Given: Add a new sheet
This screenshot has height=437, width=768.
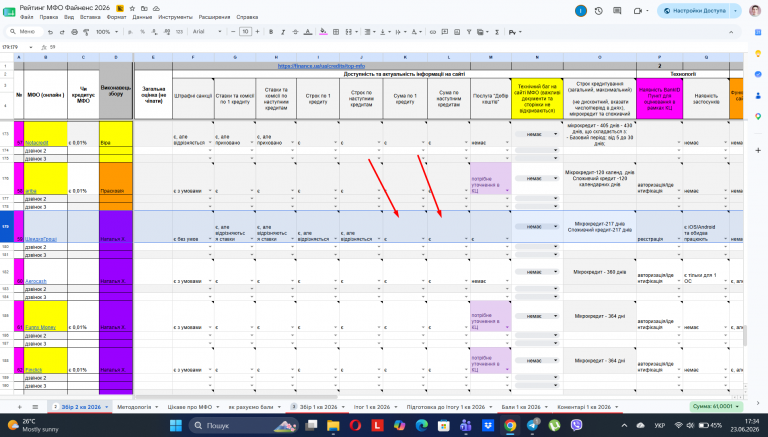Looking at the screenshot, I should (20, 407).
